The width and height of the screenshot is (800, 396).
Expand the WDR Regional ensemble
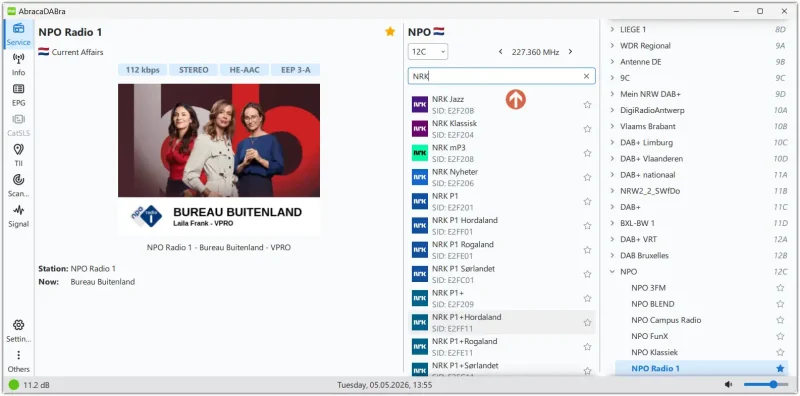point(612,45)
